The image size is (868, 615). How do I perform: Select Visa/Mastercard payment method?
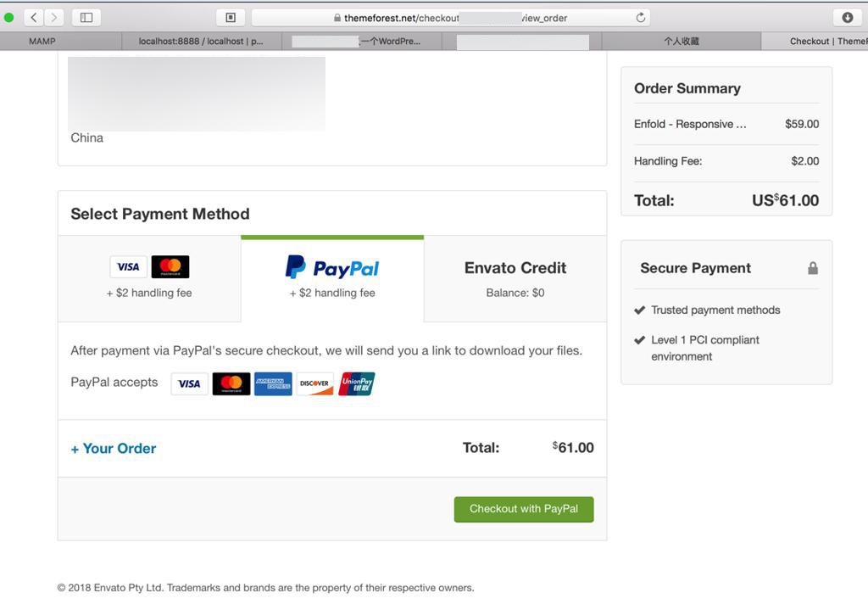tap(149, 279)
